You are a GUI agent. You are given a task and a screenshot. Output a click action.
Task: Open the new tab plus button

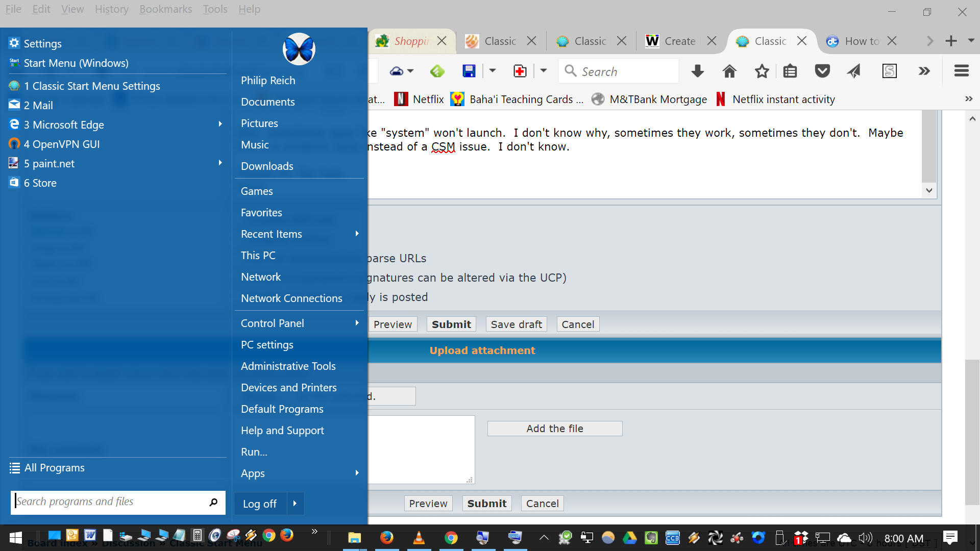point(951,41)
